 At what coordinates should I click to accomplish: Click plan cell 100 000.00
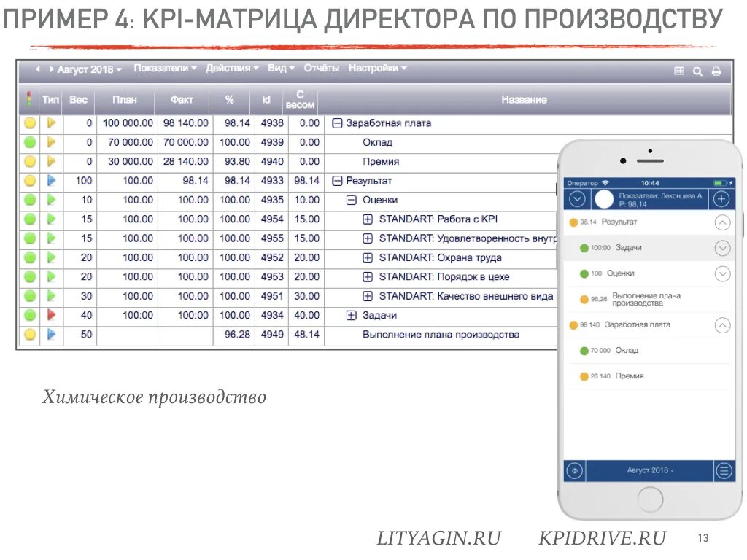[128, 122]
